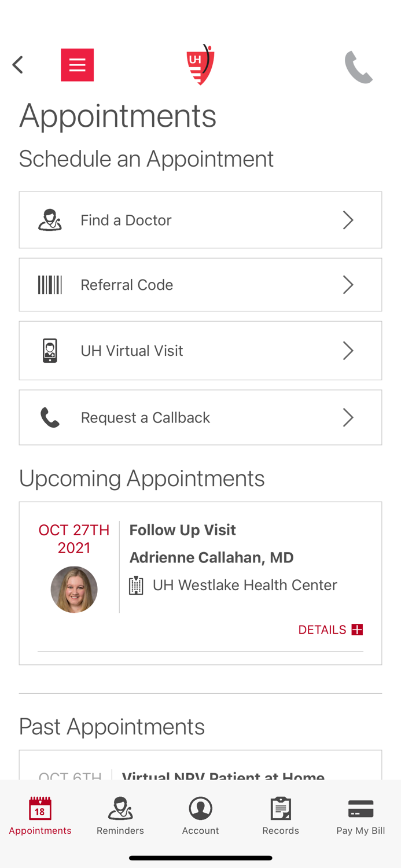Tap the phone call icon in header
Image resolution: width=401 pixels, height=868 pixels.
(x=358, y=67)
